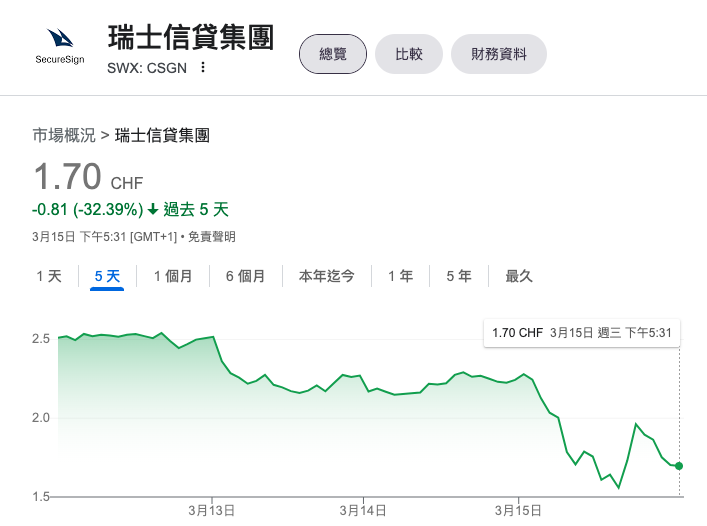Select the 1 天 time range

49,276
